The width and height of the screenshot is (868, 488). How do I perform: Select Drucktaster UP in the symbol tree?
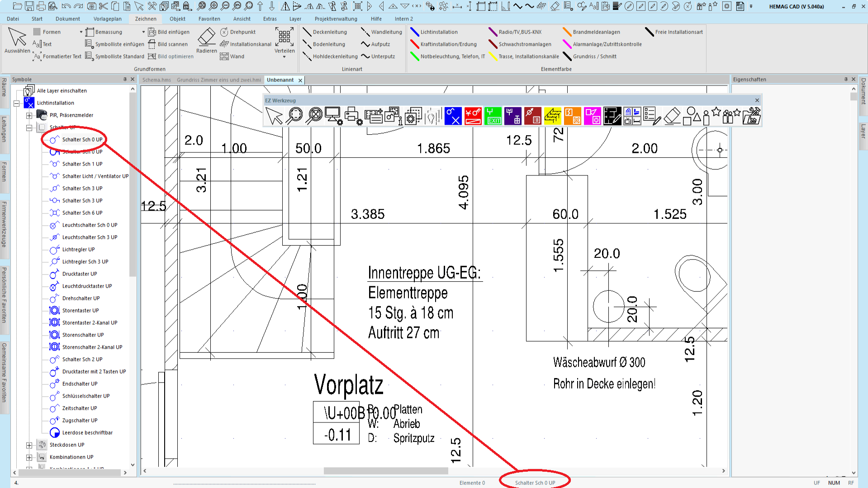[80, 274]
